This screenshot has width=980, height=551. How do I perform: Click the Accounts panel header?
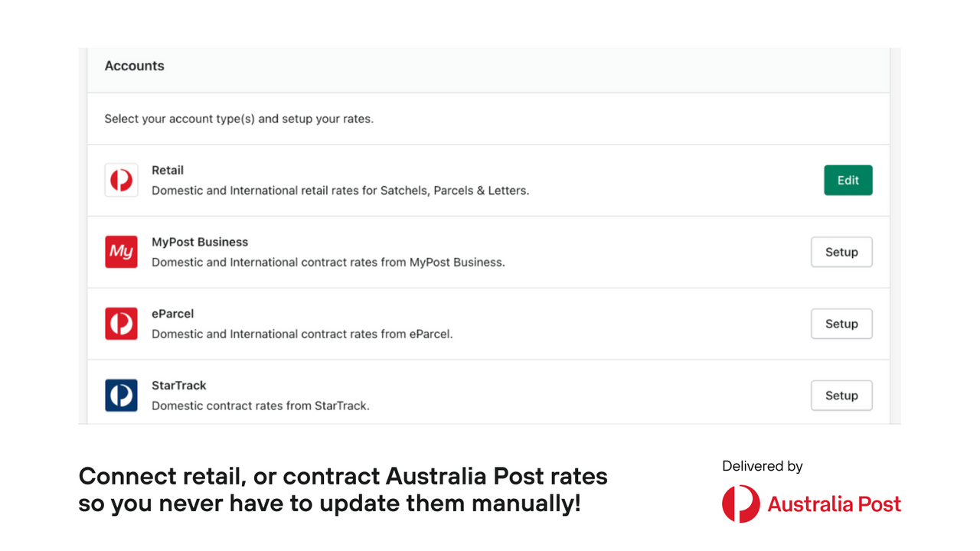[134, 66]
